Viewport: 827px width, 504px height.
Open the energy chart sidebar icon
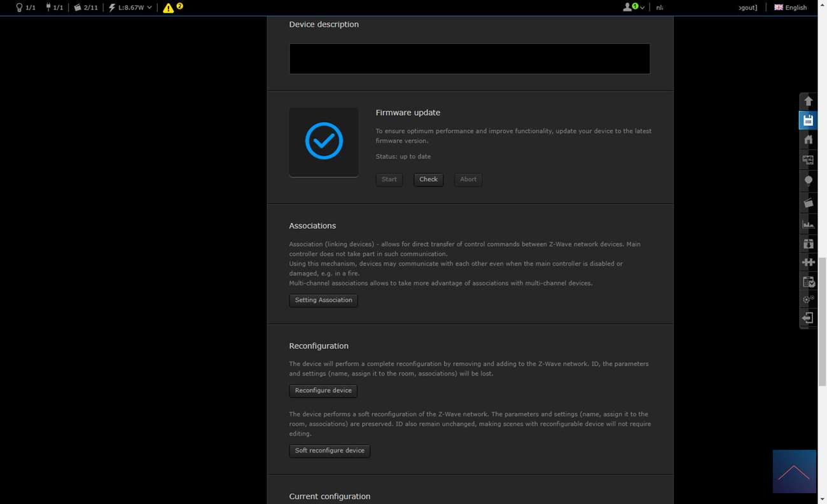tap(808, 224)
